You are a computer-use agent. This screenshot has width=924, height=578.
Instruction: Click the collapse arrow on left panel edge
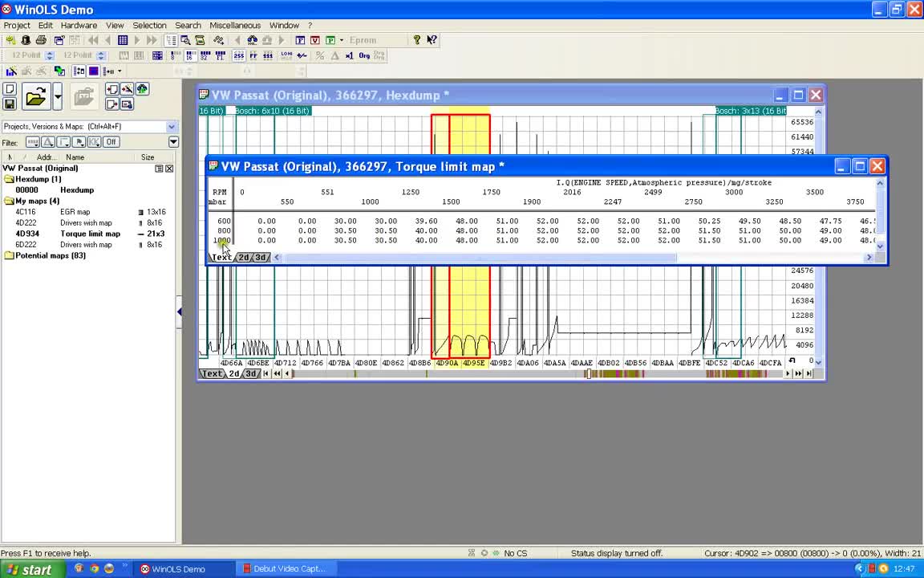[179, 311]
